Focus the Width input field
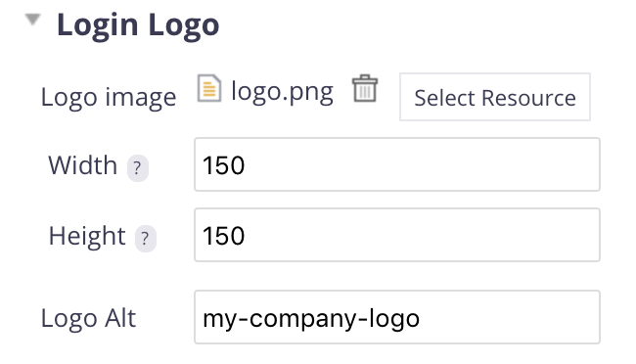 click(397, 164)
